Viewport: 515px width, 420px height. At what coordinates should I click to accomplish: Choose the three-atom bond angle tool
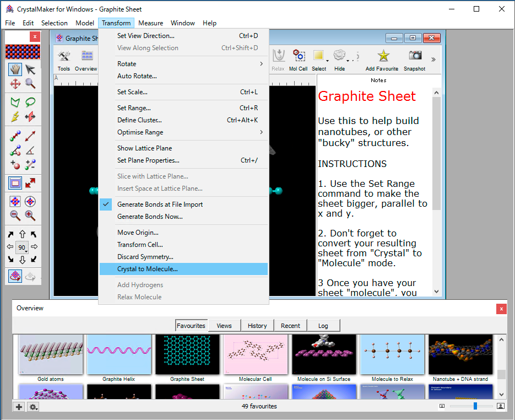[15, 150]
